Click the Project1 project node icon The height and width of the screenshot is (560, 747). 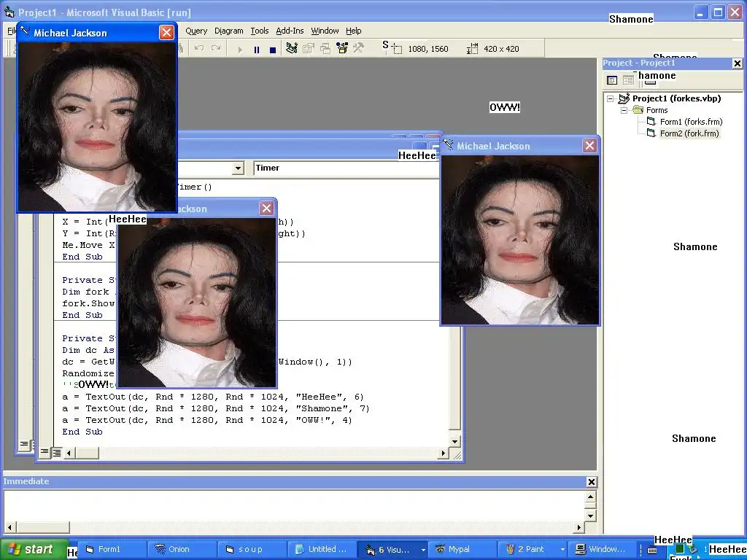point(624,98)
